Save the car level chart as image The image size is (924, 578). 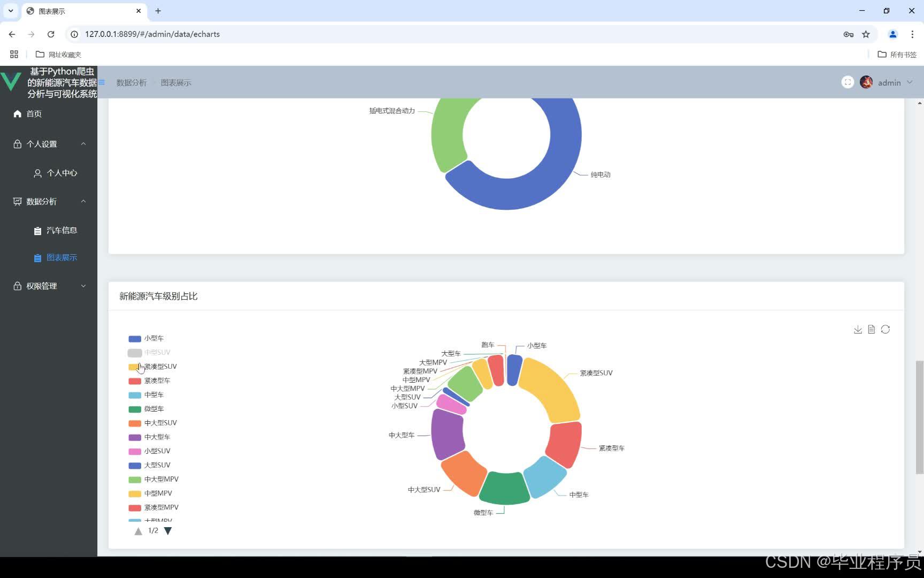point(858,329)
